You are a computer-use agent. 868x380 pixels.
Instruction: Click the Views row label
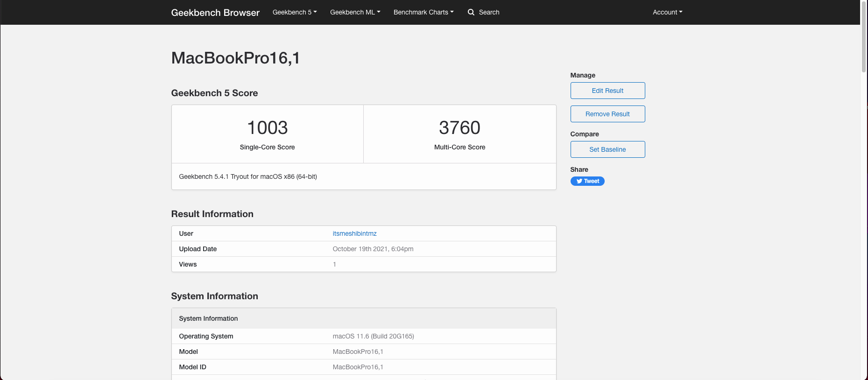(188, 264)
